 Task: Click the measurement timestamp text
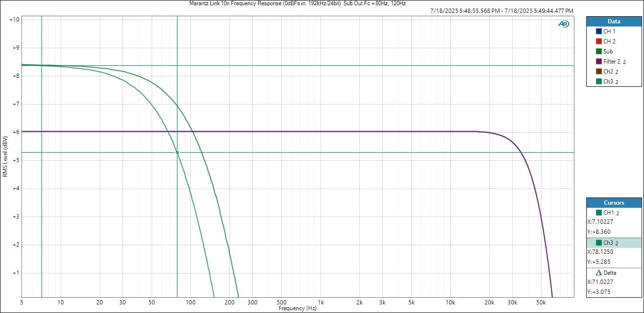click(501, 10)
